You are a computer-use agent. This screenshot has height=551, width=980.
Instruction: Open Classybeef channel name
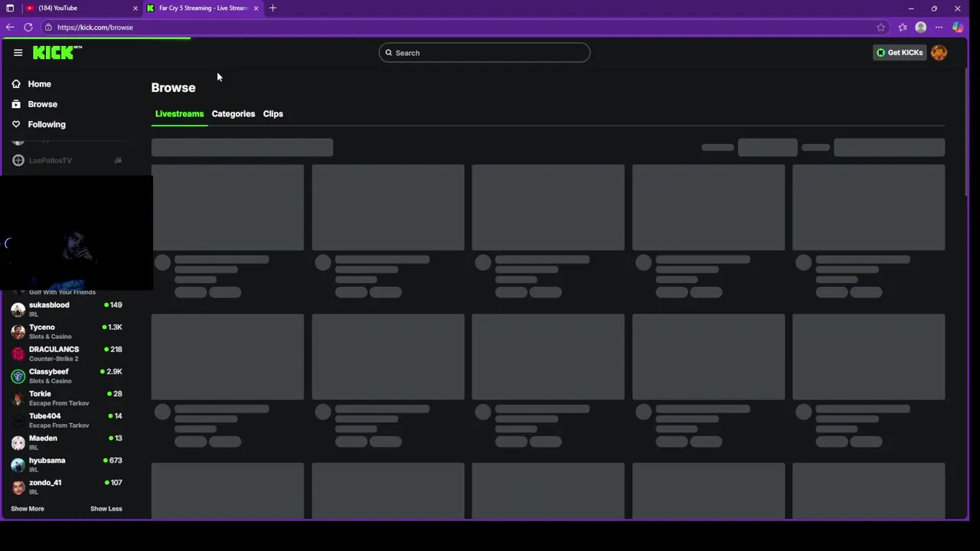point(49,372)
